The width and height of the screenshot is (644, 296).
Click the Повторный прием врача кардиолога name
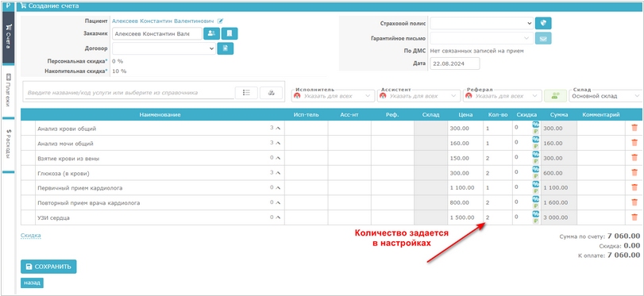[x=89, y=202]
